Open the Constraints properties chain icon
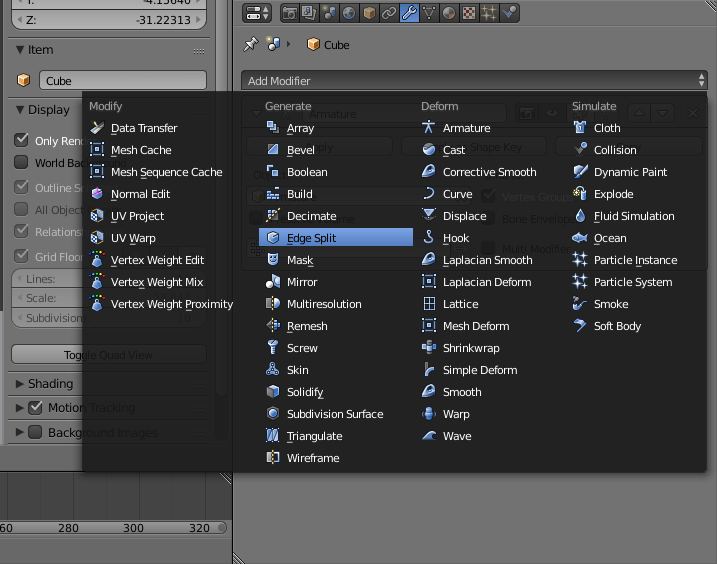This screenshot has height=564, width=717. (x=389, y=13)
